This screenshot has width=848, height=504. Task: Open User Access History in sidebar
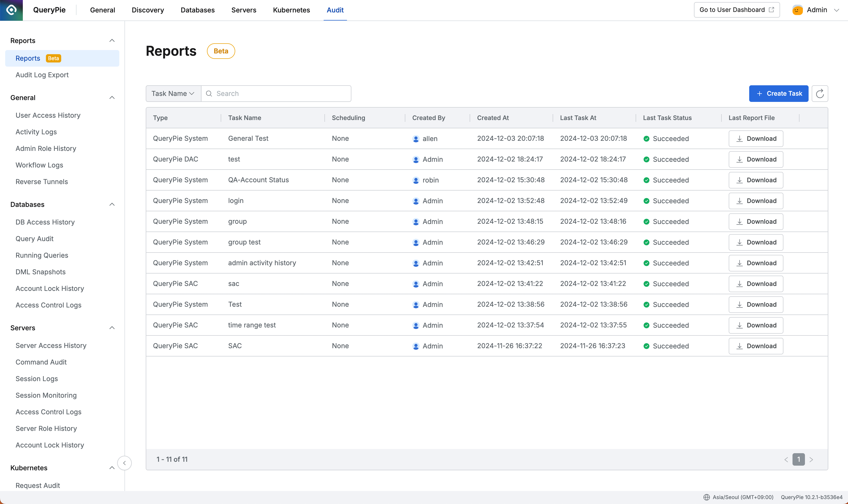[48, 115]
